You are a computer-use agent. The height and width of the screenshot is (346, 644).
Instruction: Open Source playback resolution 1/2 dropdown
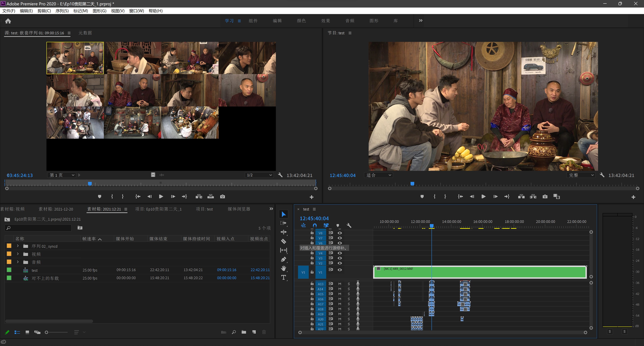pyautogui.click(x=259, y=175)
